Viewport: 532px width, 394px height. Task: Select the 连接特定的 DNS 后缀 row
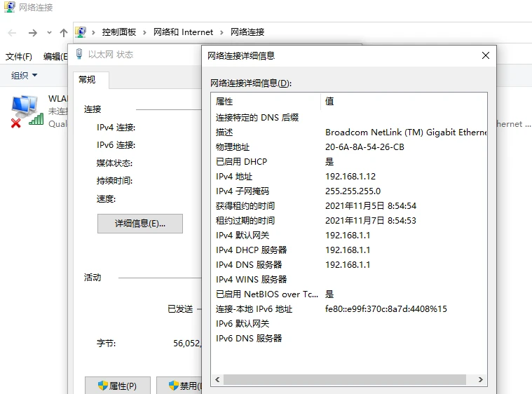349,117
